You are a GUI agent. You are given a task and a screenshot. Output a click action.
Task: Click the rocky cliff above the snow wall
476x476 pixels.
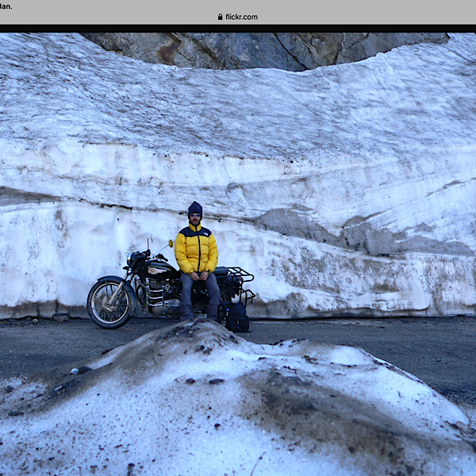click(x=262, y=48)
